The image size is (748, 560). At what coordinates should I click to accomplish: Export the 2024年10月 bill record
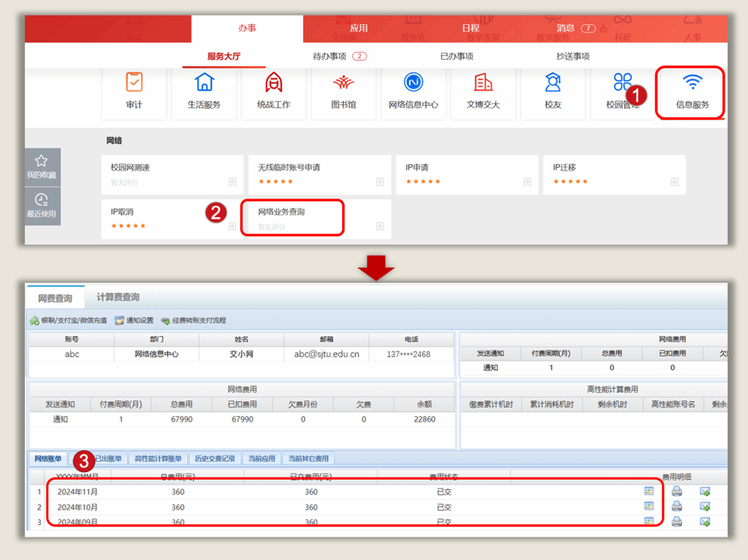coord(704,507)
